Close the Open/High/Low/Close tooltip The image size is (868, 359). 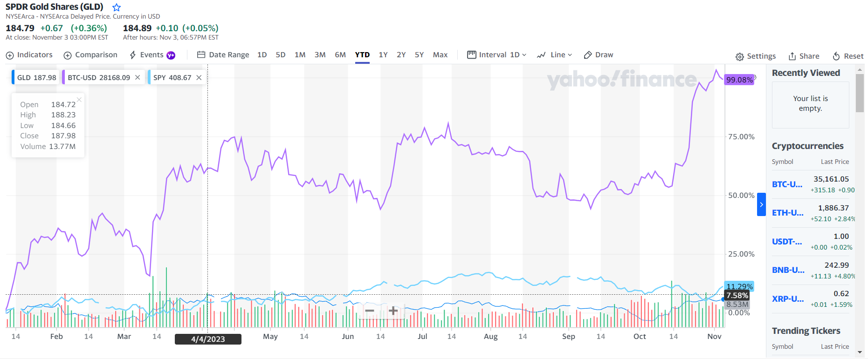tap(79, 100)
